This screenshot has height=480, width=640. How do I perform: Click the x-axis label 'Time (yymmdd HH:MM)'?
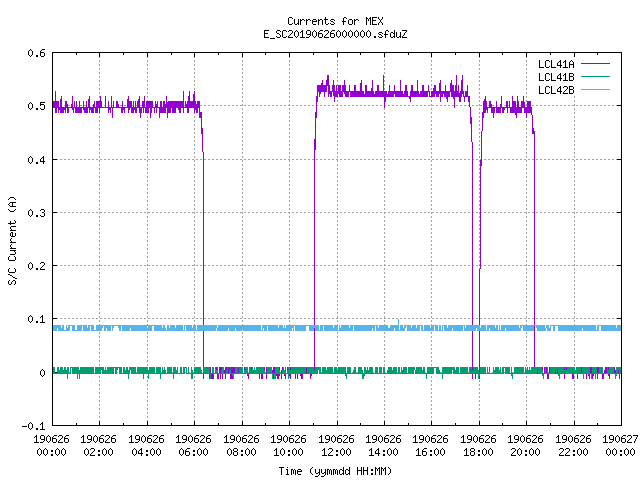335,471
